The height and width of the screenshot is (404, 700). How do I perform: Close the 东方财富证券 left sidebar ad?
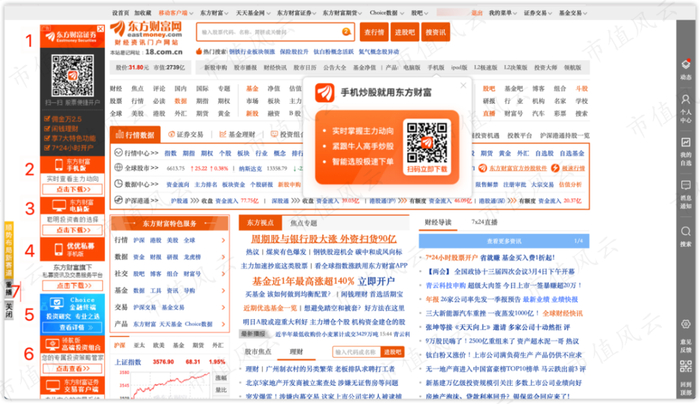click(100, 29)
